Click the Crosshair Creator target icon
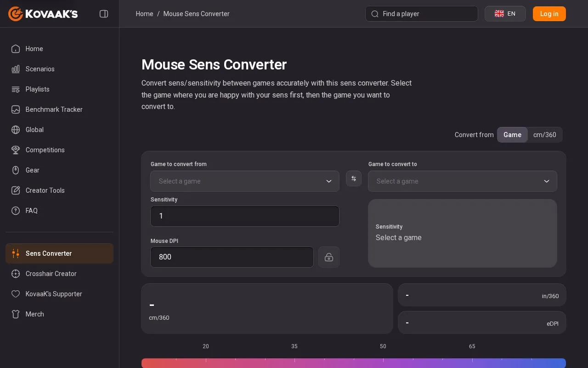This screenshot has width=588, height=368. tap(16, 274)
